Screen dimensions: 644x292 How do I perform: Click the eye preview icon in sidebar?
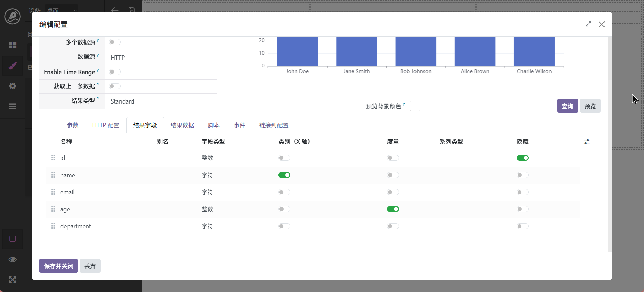(12, 259)
